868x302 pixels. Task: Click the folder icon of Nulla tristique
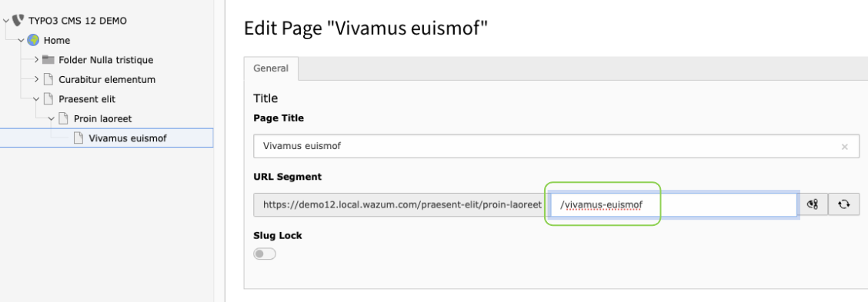(x=48, y=60)
